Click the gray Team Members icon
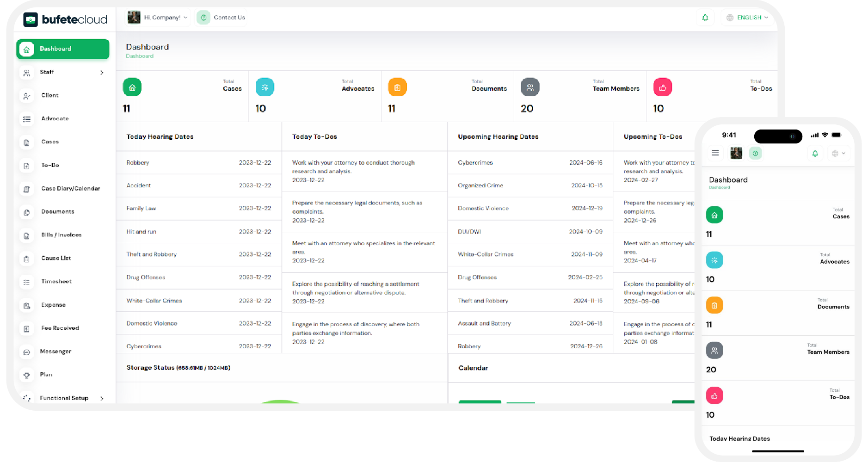The height and width of the screenshot is (463, 868). pos(530,87)
